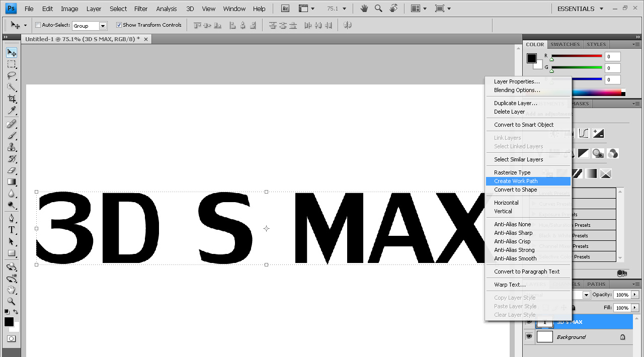Click the foreground color swatch in Color panel
The width and height of the screenshot is (644, 357).
click(531, 58)
